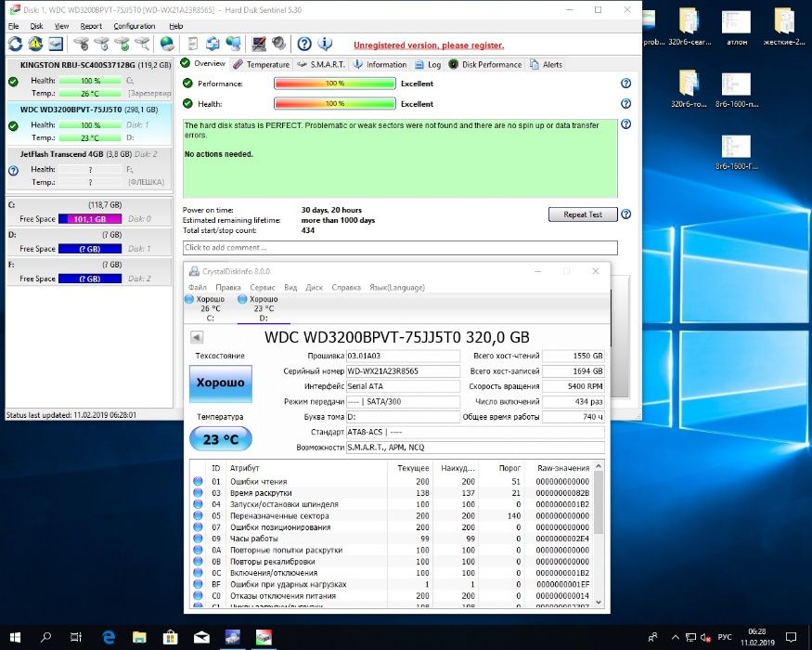Click the help icon beside the green status text
The height and width of the screenshot is (650, 812).
625,124
